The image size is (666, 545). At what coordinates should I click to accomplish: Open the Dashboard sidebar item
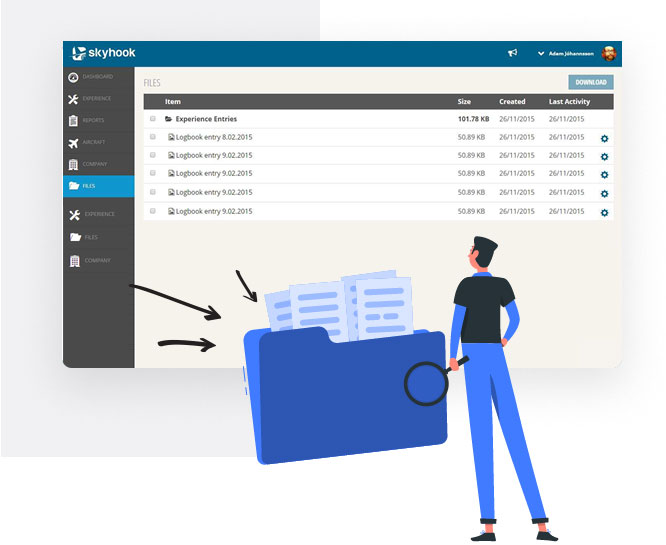click(97, 77)
